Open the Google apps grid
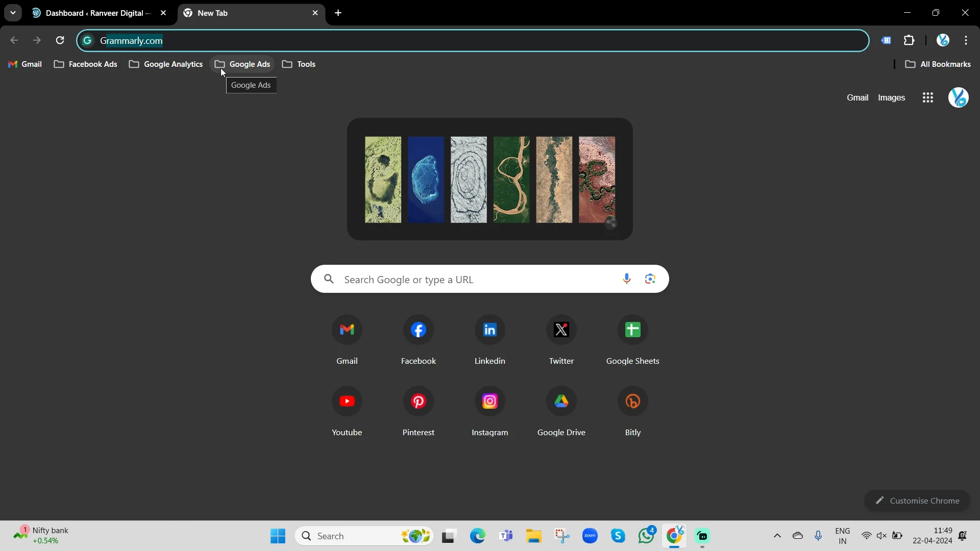 (x=928, y=97)
